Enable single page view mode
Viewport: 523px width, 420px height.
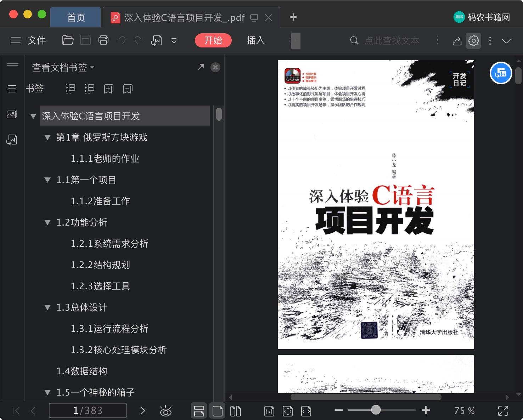pyautogui.click(x=217, y=411)
